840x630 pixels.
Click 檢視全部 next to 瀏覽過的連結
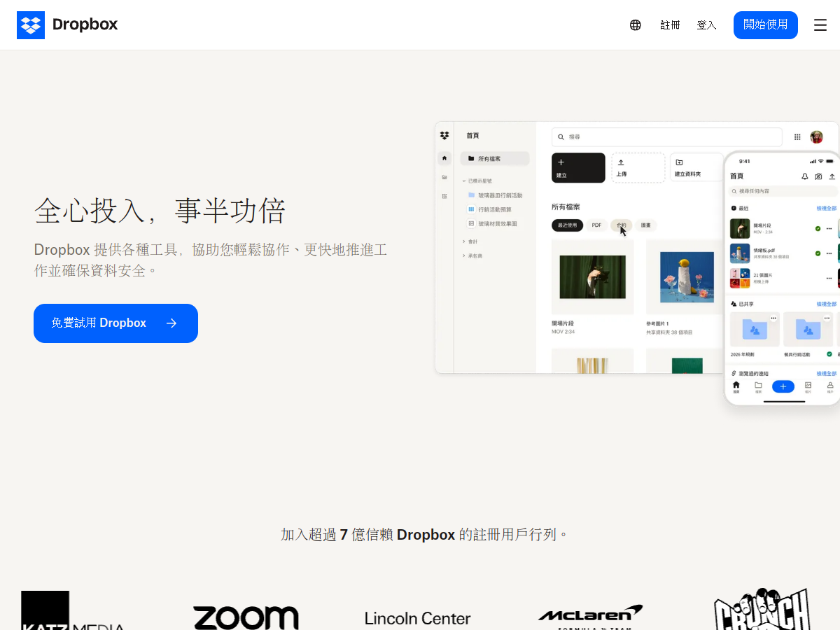pyautogui.click(x=827, y=374)
